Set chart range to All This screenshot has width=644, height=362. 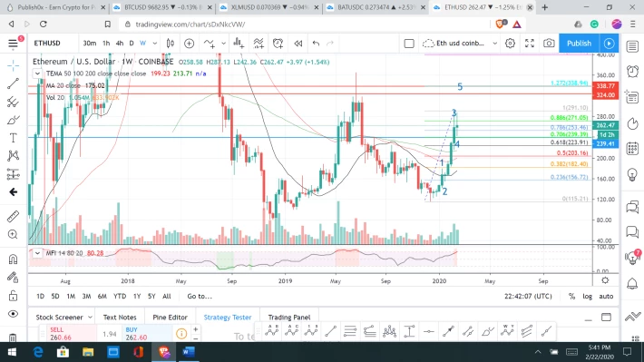(x=166, y=297)
